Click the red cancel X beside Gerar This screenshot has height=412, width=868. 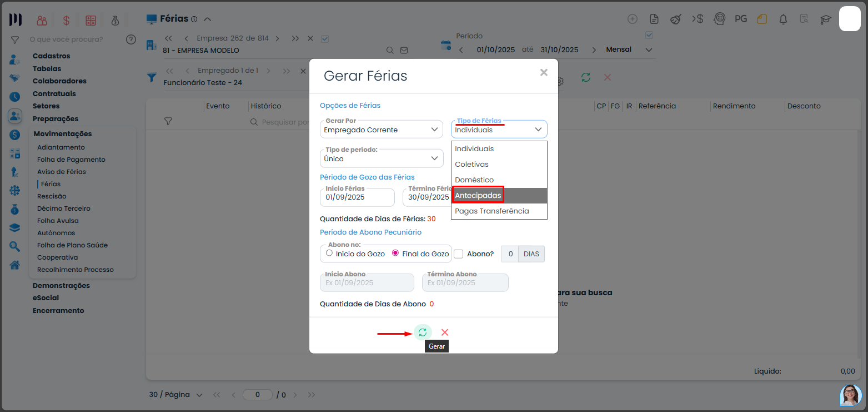tap(445, 332)
